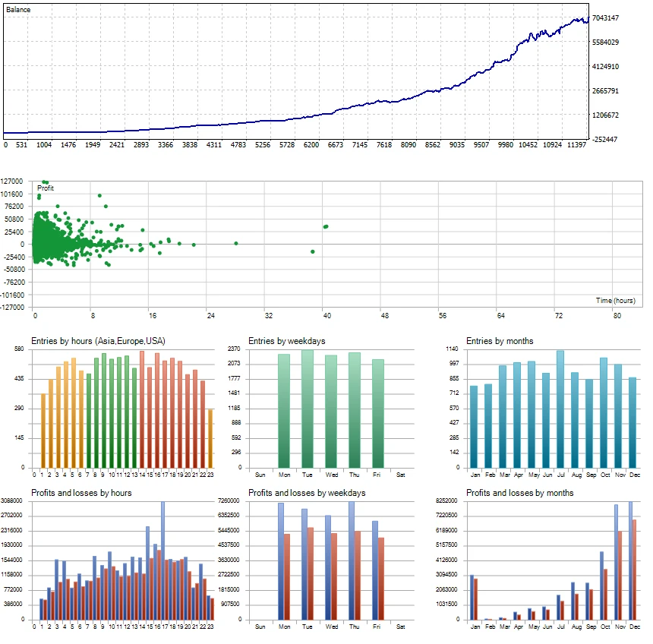Click hour 23 bar in Entries by hours
The image size is (653, 644).
click(210, 439)
